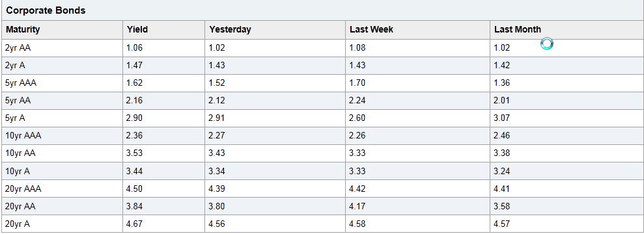Click the Last Month column header
This screenshot has width=644, height=234.
[518, 29]
